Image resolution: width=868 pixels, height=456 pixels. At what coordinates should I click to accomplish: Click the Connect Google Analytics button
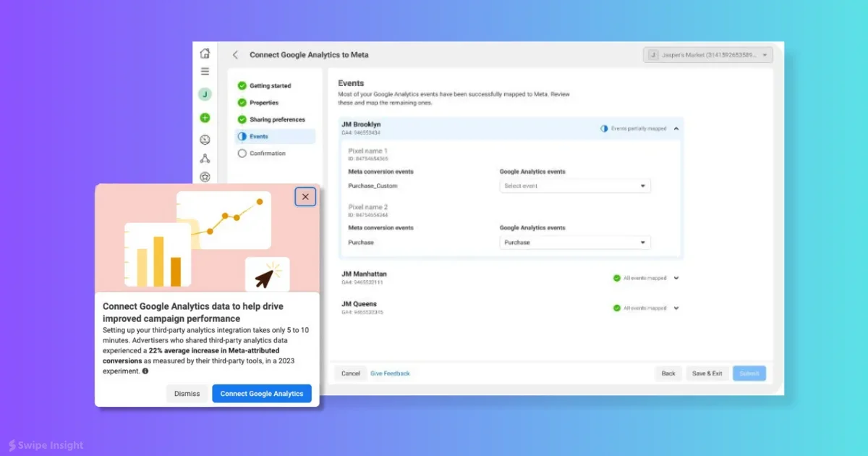click(x=262, y=394)
